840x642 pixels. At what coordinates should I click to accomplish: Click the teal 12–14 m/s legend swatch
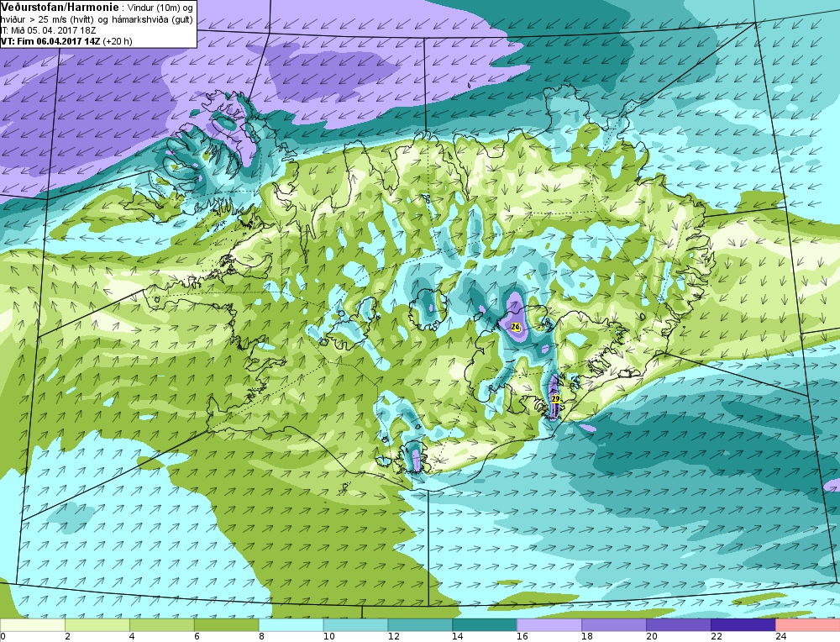tap(420, 625)
